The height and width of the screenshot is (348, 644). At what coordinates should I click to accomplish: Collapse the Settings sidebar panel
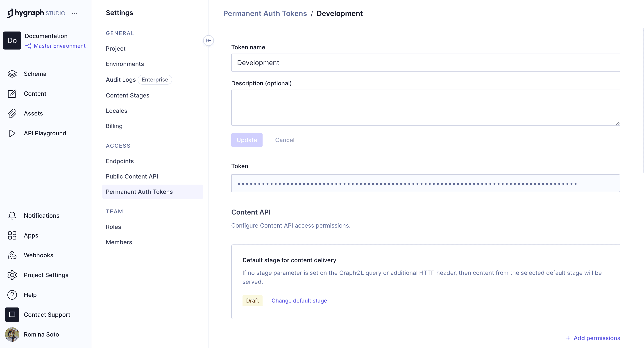pyautogui.click(x=208, y=41)
